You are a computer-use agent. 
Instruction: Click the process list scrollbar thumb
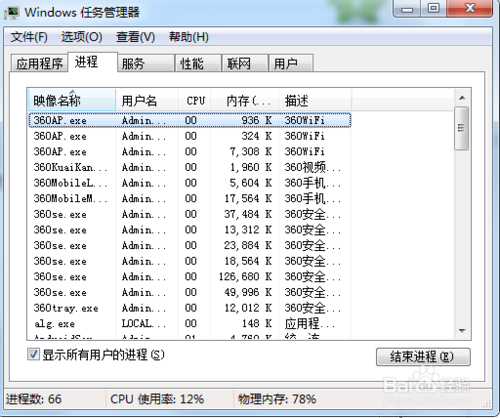pyautogui.click(x=462, y=128)
